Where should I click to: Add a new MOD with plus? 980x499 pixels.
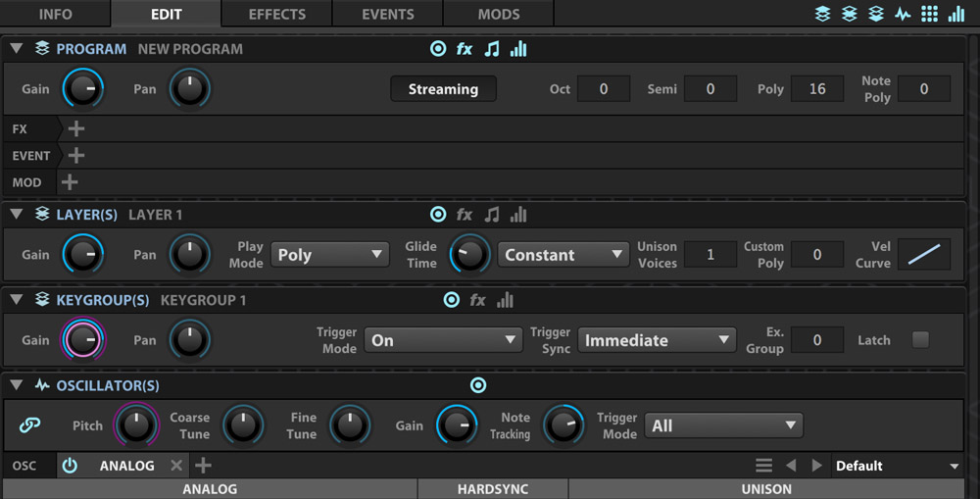point(70,182)
